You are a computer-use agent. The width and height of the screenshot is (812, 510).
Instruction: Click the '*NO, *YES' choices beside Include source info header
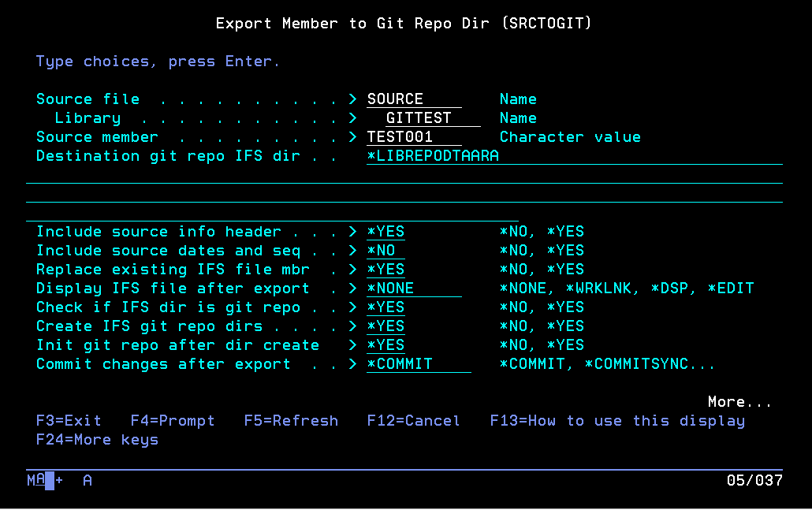coord(542,232)
